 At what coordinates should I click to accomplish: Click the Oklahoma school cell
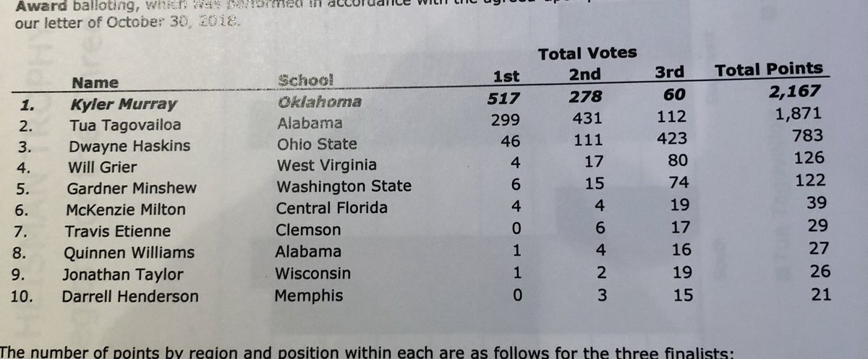320,101
